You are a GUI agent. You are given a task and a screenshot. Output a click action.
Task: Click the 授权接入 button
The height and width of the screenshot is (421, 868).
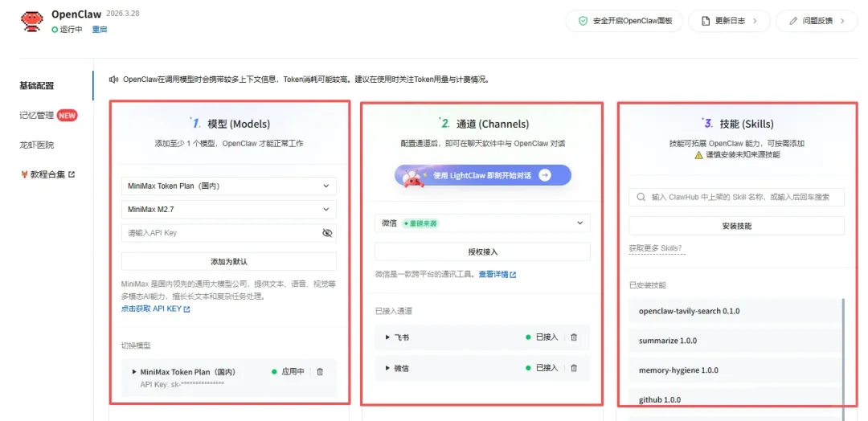click(482, 251)
